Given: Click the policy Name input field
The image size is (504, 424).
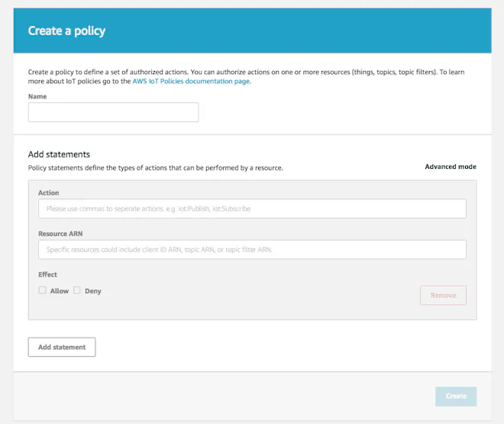Looking at the screenshot, I should tap(113, 112).
